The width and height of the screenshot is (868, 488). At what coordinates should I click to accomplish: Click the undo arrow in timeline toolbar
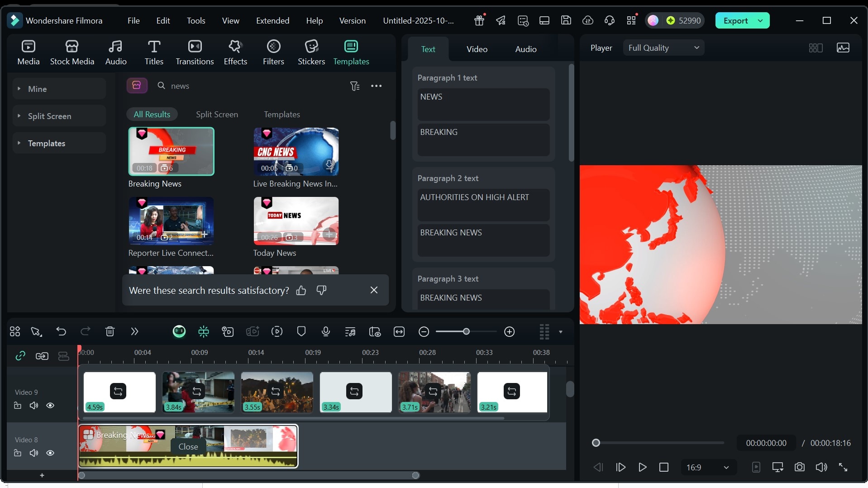[x=61, y=332]
